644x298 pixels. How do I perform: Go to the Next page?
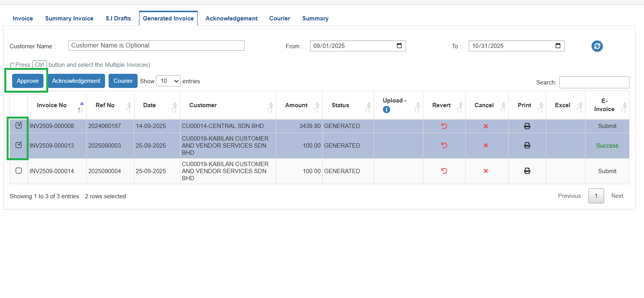click(x=617, y=196)
